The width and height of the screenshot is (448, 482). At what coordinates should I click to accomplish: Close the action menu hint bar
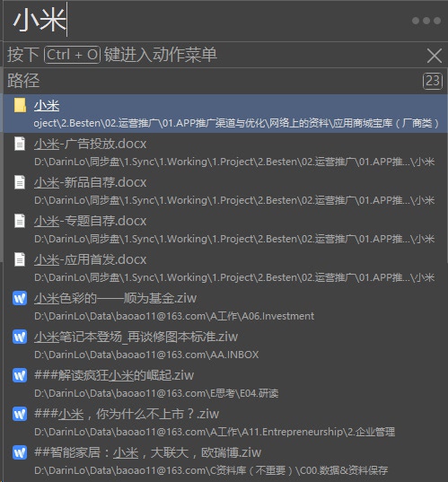pyautogui.click(x=435, y=56)
